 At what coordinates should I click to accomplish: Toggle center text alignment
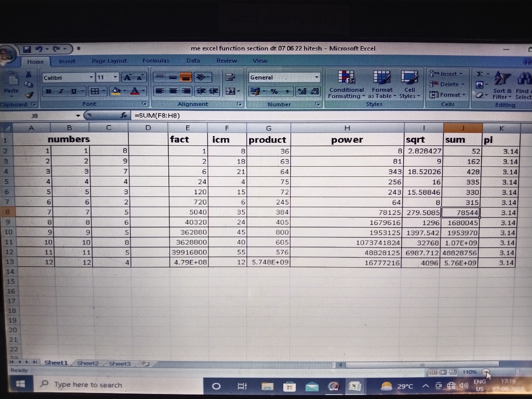(x=173, y=91)
